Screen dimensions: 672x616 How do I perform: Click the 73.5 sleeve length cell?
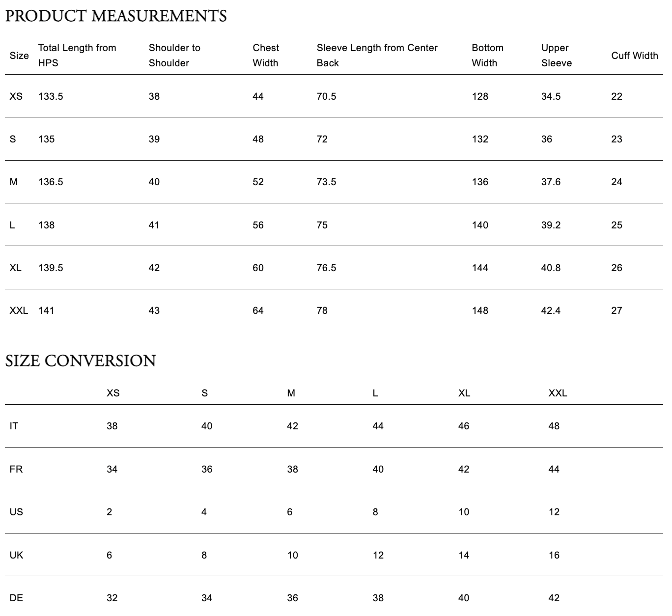point(326,182)
